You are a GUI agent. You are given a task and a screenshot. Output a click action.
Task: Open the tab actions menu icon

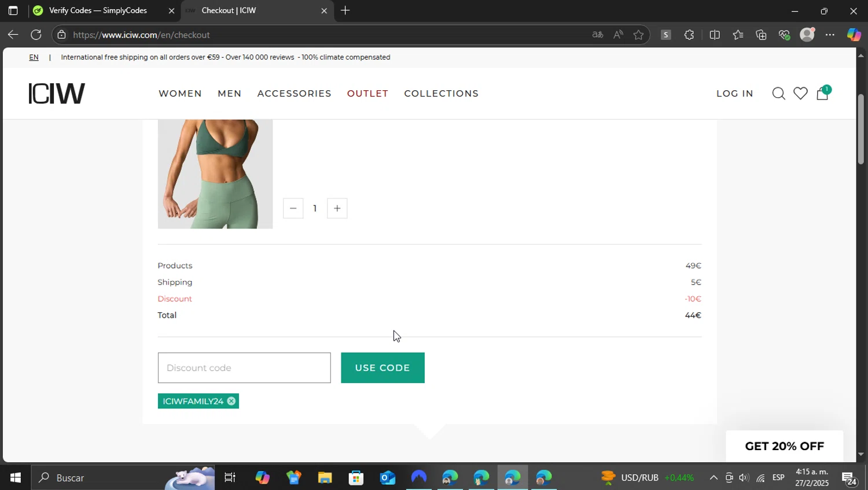click(x=13, y=10)
